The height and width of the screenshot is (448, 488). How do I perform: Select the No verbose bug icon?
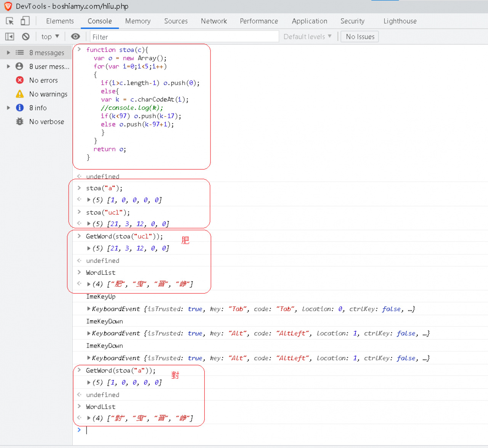coord(20,122)
